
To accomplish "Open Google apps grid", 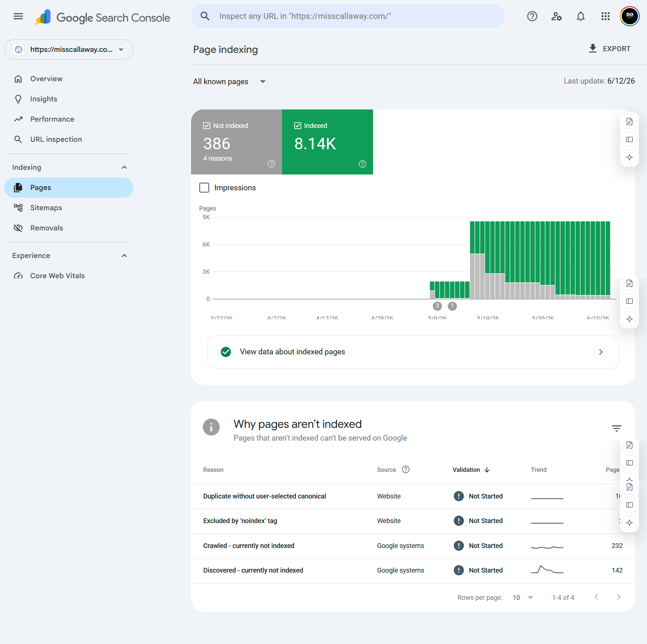I will pyautogui.click(x=605, y=16).
